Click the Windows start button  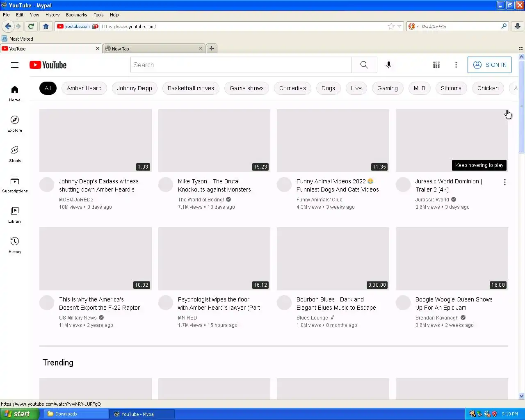coord(19,414)
